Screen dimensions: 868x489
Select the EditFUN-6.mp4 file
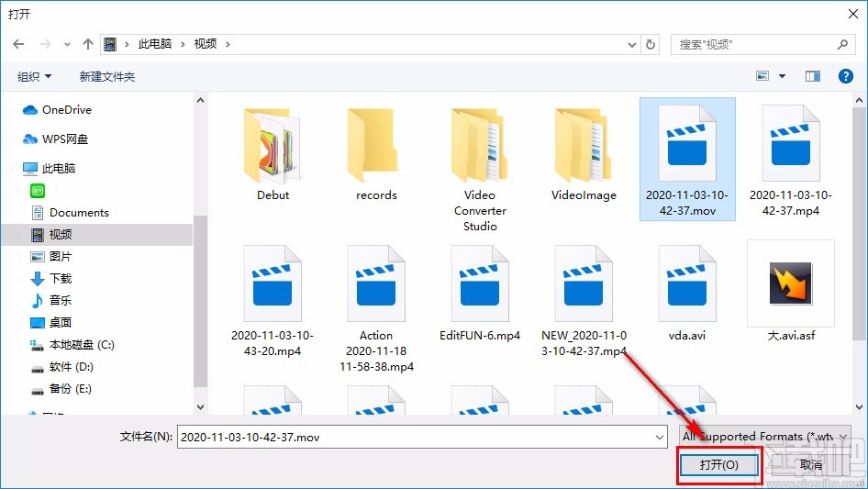click(480, 293)
